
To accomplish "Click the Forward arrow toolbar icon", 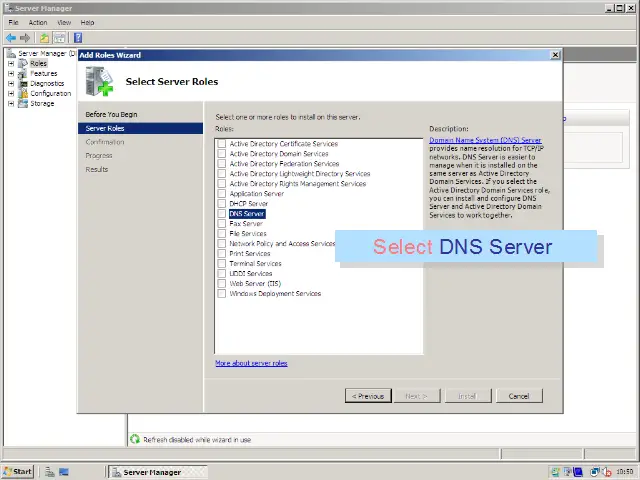I will click(x=26, y=37).
